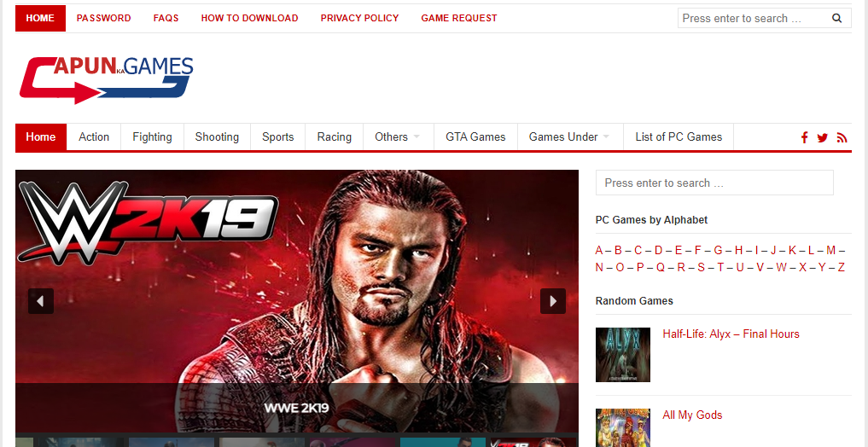Browse games starting with letter P
The width and height of the screenshot is (868, 447).
[x=640, y=267]
